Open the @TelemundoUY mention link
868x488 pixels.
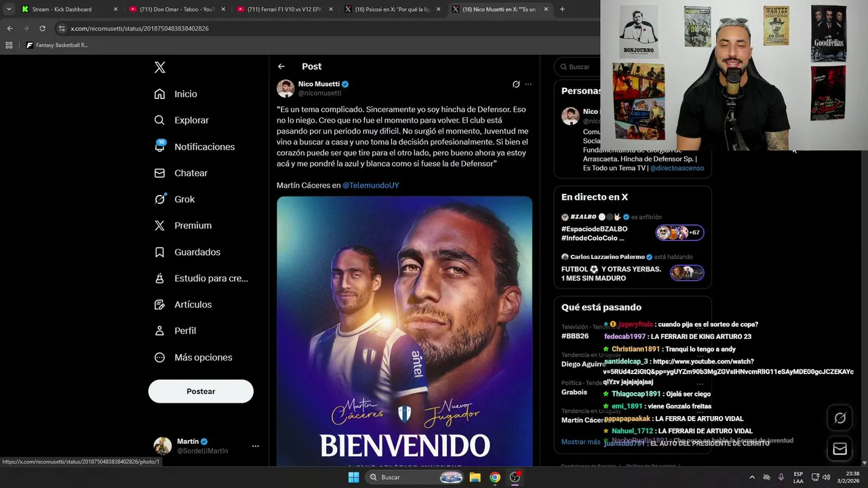click(371, 185)
